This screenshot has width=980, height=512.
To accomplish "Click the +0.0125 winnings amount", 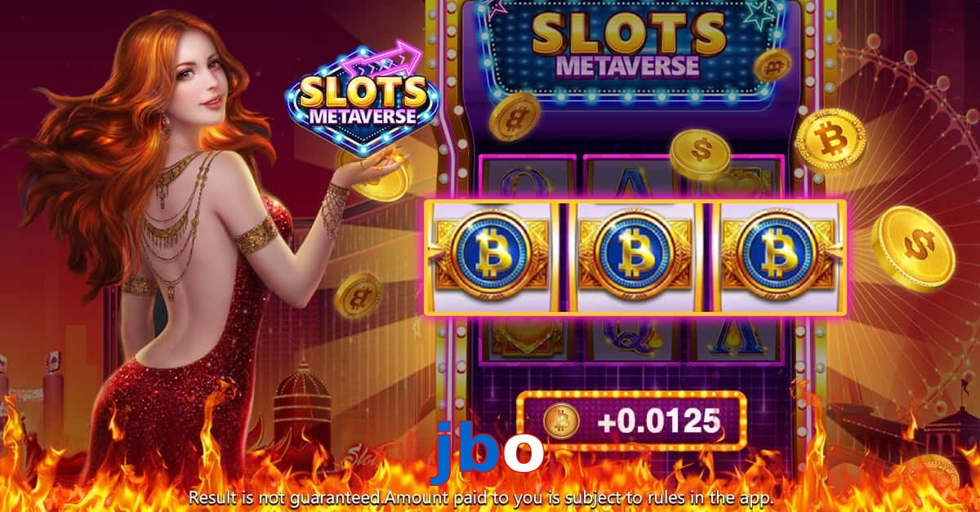I will click(x=658, y=421).
